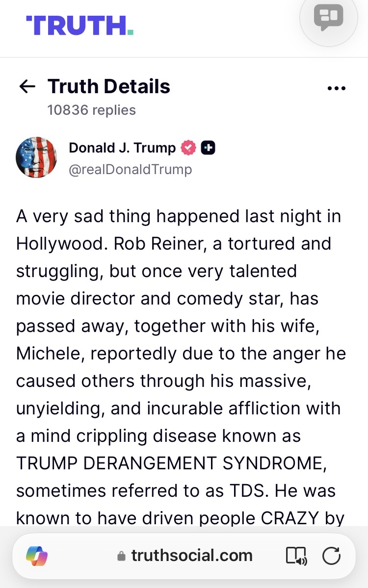Reload the page with the refresh icon
The width and height of the screenshot is (368, 588).
tap(331, 556)
